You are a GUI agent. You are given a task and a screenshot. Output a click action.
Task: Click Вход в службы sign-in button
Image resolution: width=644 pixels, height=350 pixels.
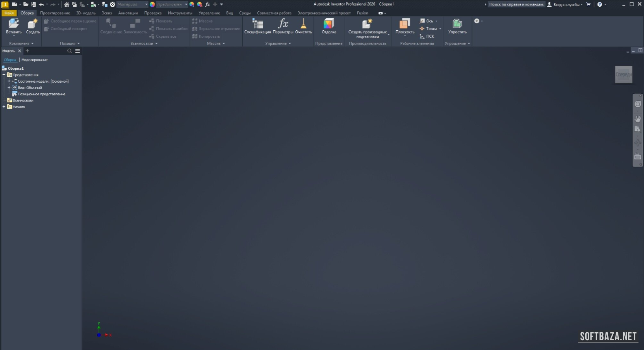click(x=565, y=4)
